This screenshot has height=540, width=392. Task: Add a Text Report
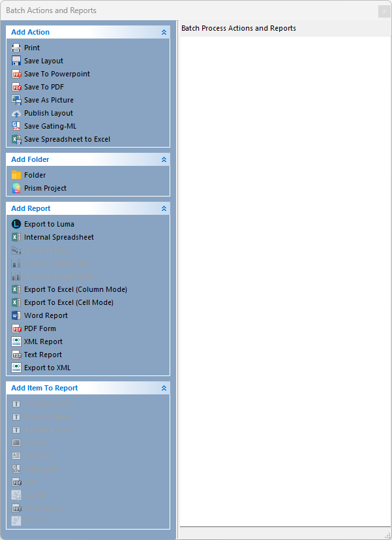point(37,355)
